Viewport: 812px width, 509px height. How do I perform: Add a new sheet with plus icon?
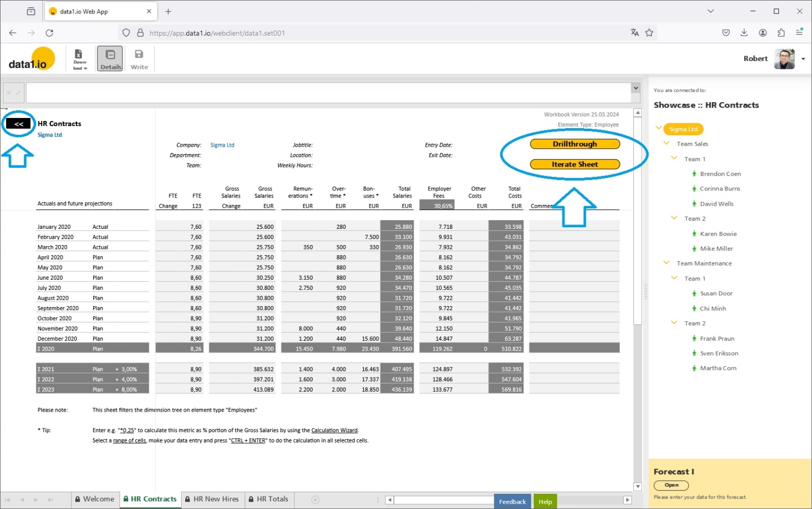[316, 500]
